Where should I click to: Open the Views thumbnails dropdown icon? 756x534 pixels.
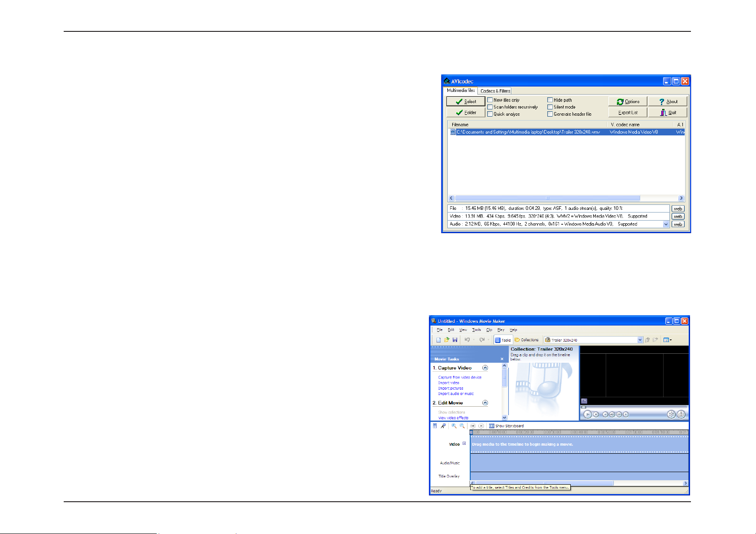click(668, 340)
